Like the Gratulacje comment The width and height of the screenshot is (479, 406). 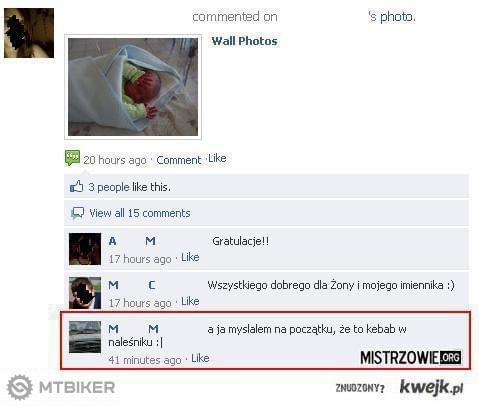[x=190, y=257]
